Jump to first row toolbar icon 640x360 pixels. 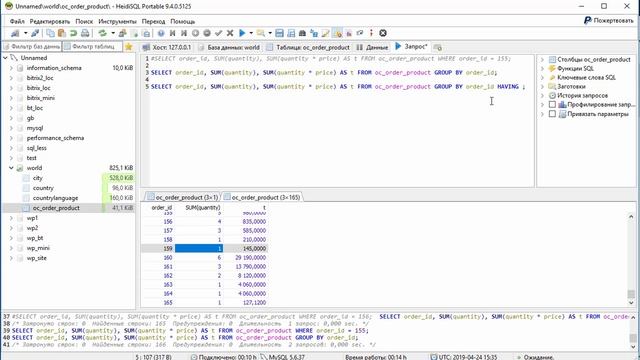(x=173, y=33)
